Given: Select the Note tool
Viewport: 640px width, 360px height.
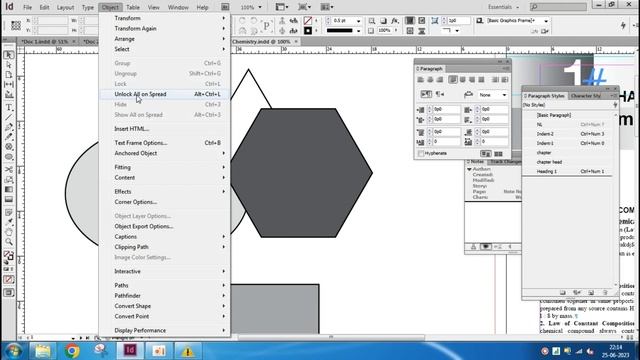Looking at the screenshot, I should click(9, 213).
